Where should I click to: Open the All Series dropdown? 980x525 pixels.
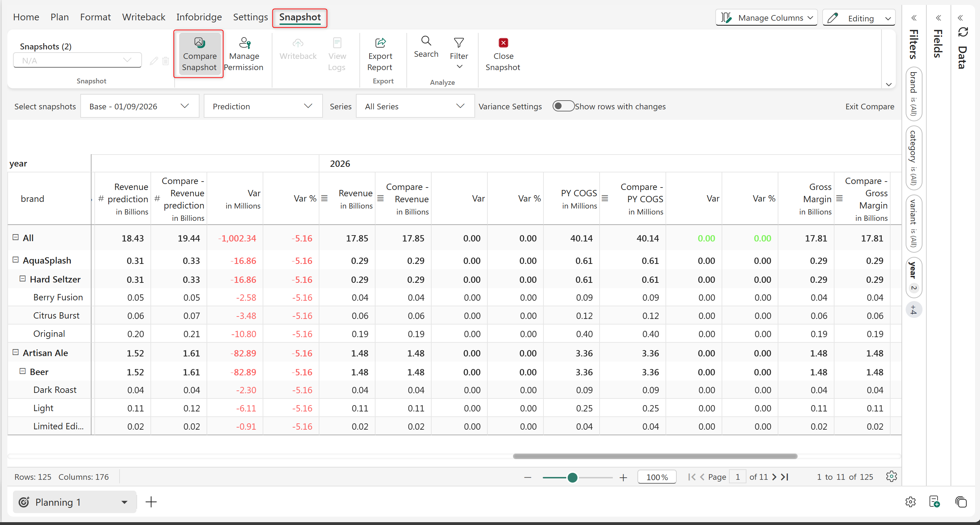click(415, 106)
